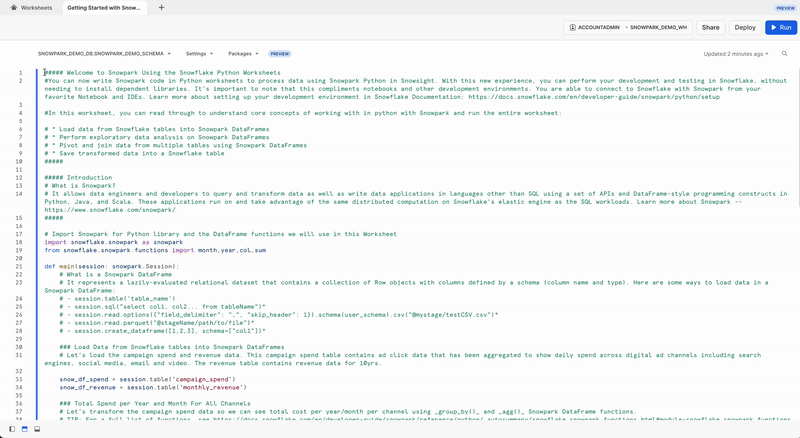Expand the Updated 2 minutes ago history
Screen dimensions: 800x438
[x=737, y=54]
